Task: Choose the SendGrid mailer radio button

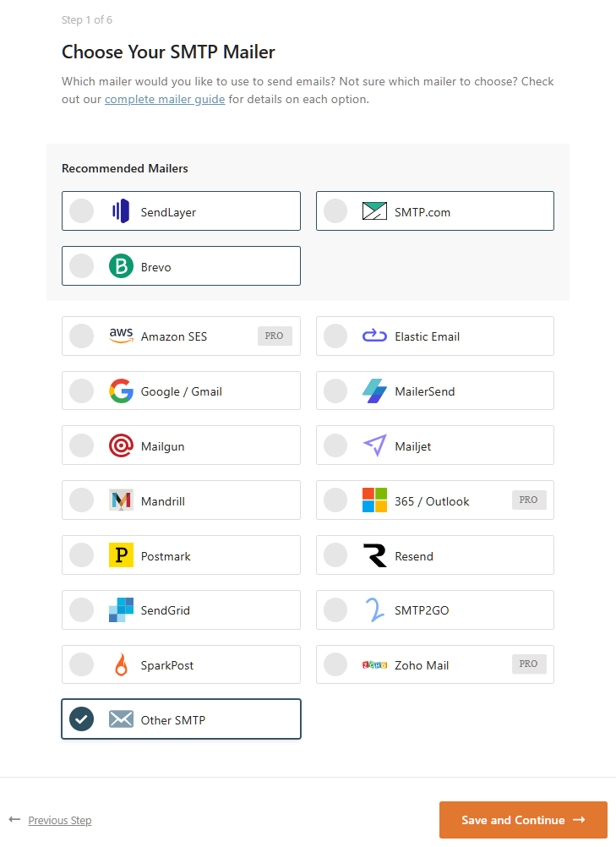Action: click(81, 610)
